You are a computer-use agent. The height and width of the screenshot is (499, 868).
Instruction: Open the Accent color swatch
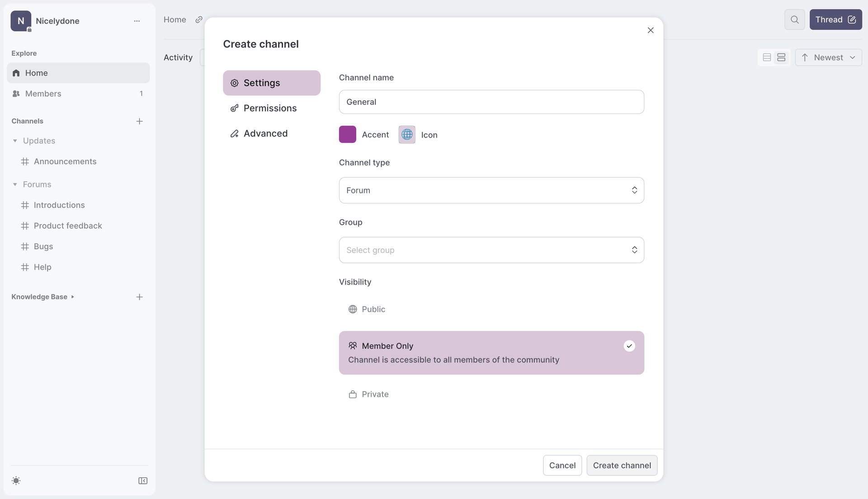[347, 134]
